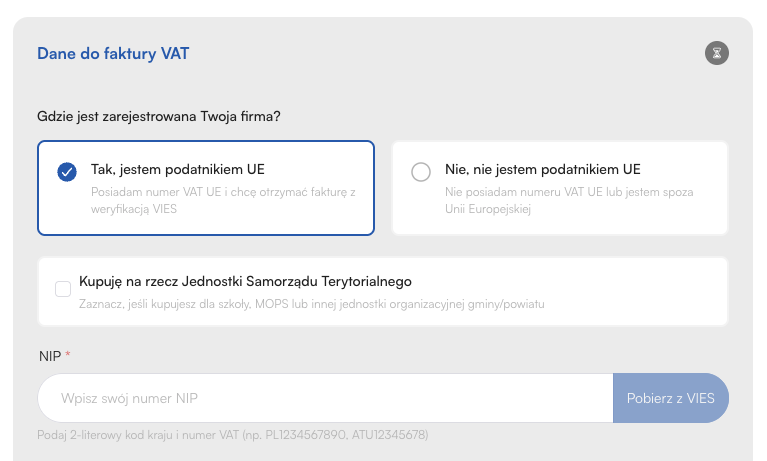767x461 pixels.
Task: Click the 'Dane do faktury VAT' heading
Action: (113, 54)
